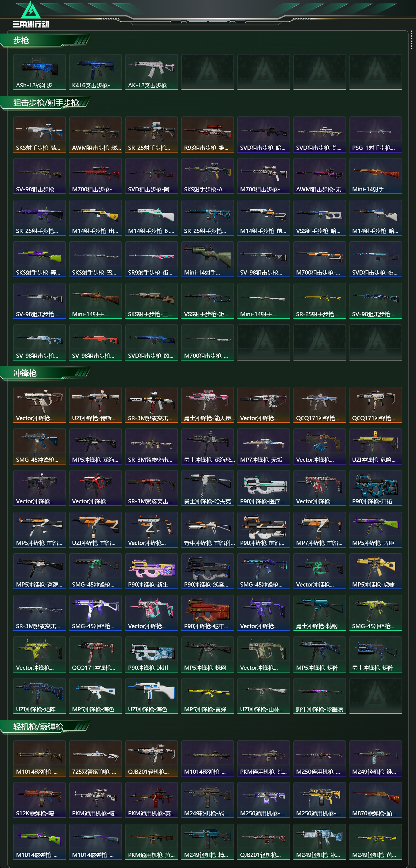The width and height of the screenshot is (416, 868).
Task: Select the R93狙击步枪 red skin
Action: pyautogui.click(x=207, y=134)
